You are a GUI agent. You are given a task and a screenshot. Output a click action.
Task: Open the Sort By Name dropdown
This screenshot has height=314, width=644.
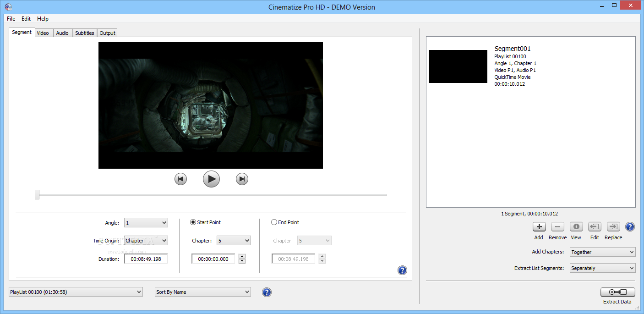click(x=203, y=292)
